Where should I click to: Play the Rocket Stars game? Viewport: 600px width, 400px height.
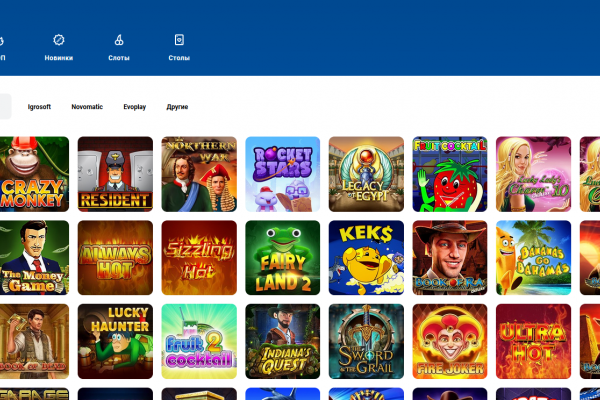point(283,174)
